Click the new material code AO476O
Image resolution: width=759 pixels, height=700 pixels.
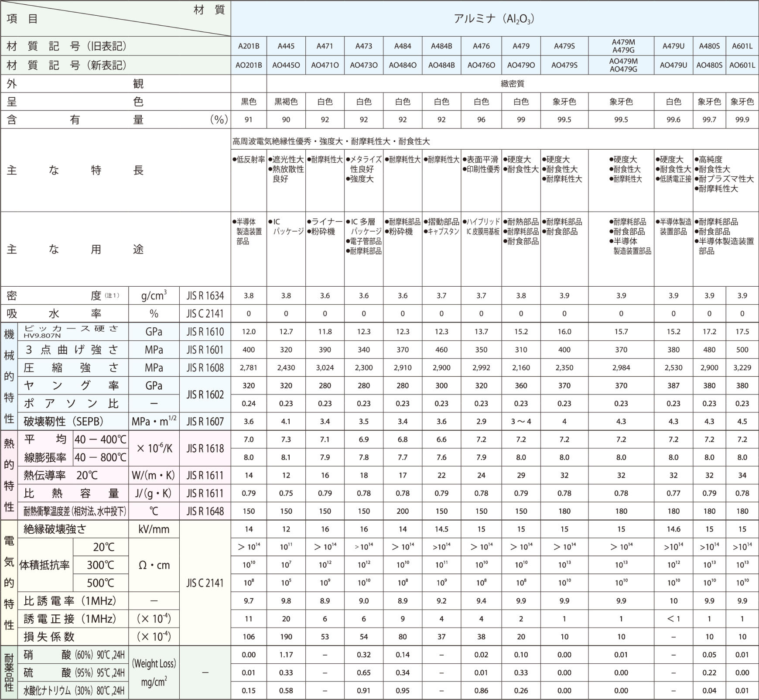[481, 65]
